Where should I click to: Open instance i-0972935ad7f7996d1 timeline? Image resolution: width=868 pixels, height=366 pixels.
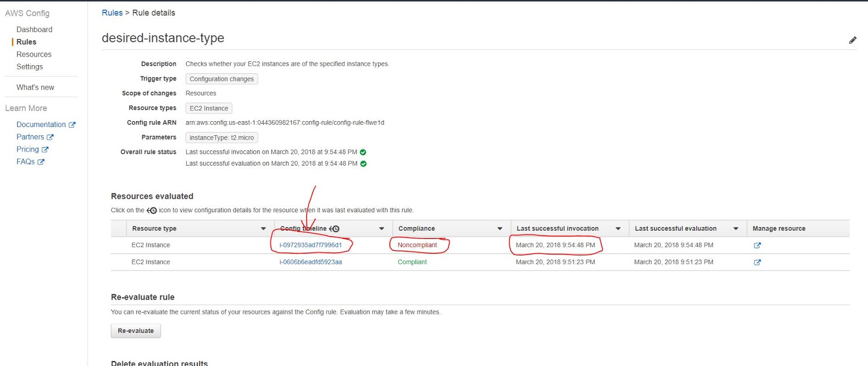[310, 245]
